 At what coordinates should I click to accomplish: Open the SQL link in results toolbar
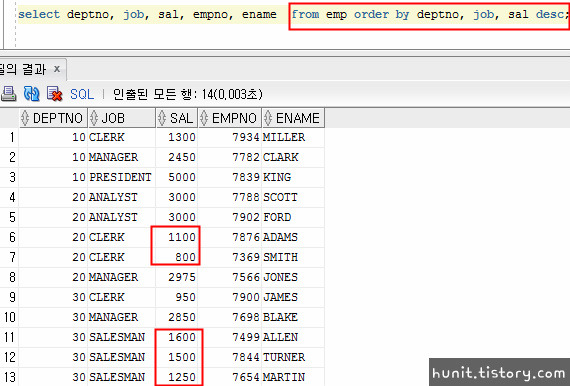pyautogui.click(x=82, y=94)
